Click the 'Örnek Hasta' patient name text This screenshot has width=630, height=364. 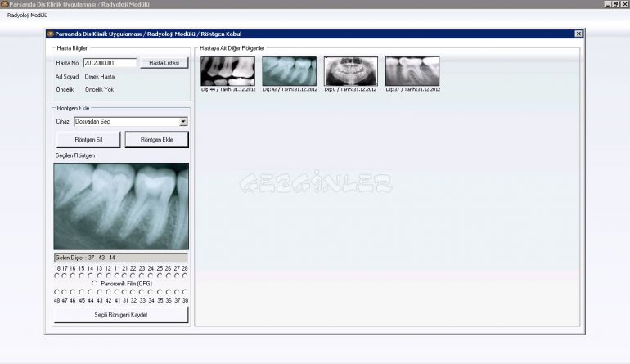click(100, 76)
